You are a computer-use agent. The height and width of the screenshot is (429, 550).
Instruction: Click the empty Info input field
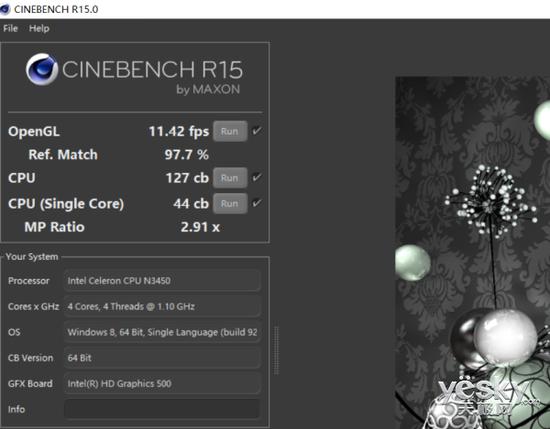pyautogui.click(x=162, y=409)
